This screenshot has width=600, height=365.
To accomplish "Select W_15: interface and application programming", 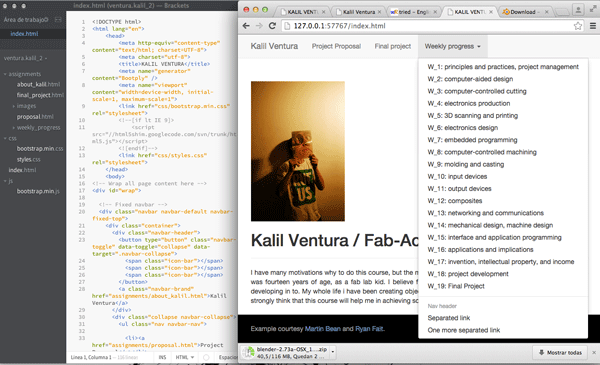I will [494, 238].
